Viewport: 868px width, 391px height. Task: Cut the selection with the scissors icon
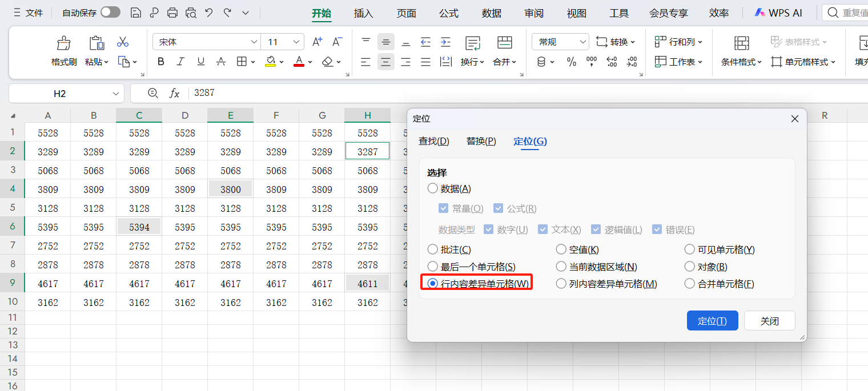pyautogui.click(x=122, y=42)
